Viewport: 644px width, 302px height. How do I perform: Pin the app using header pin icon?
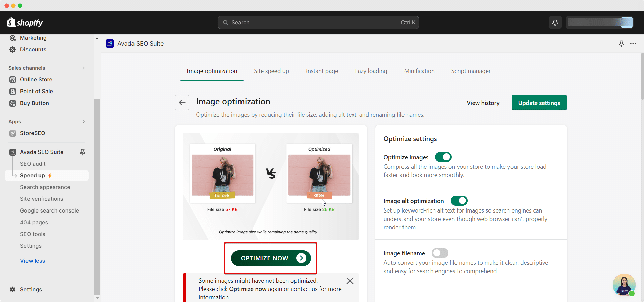(x=621, y=44)
